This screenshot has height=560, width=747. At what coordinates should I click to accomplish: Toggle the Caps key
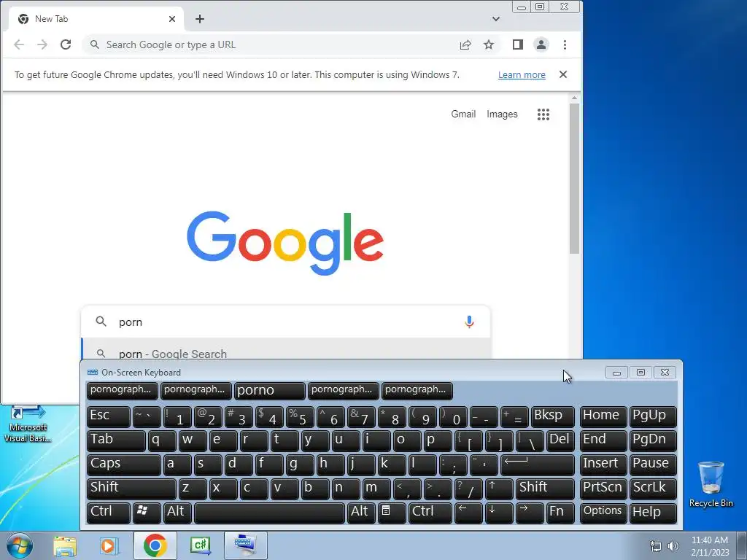tap(124, 464)
